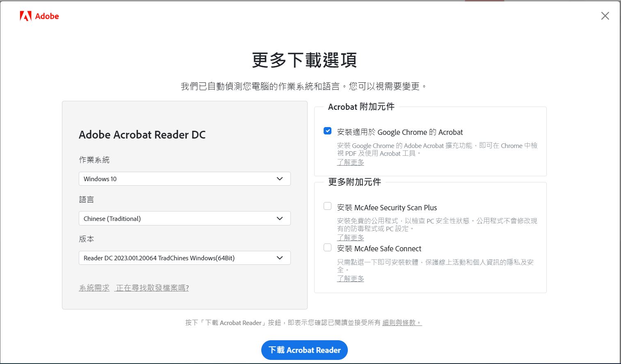Click the 作業系統 label
The image size is (621, 364).
coord(94,160)
